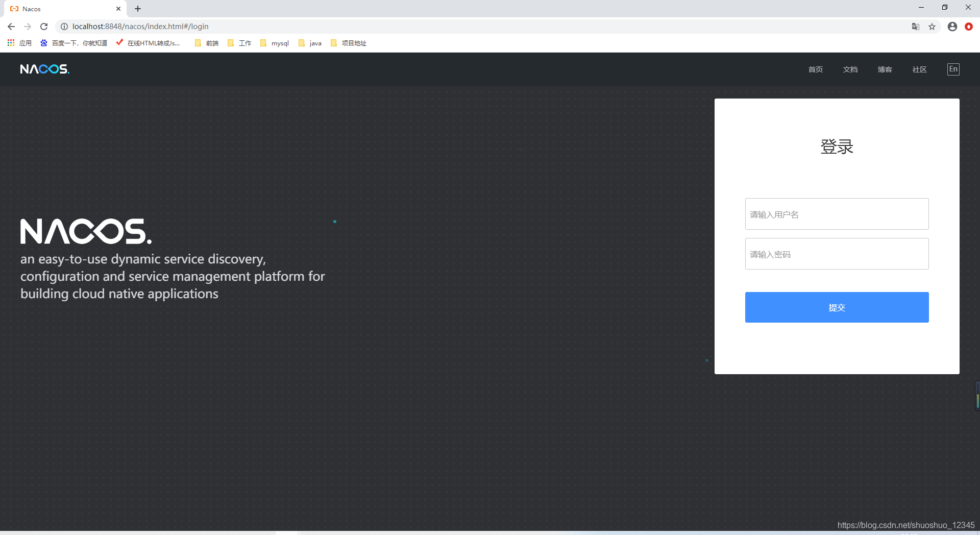Open 博客 in the navigation
The image size is (980, 535).
coord(885,69)
